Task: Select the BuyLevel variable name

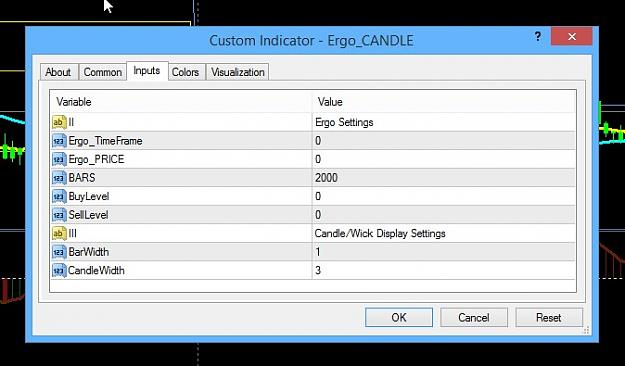Action: click(x=88, y=196)
